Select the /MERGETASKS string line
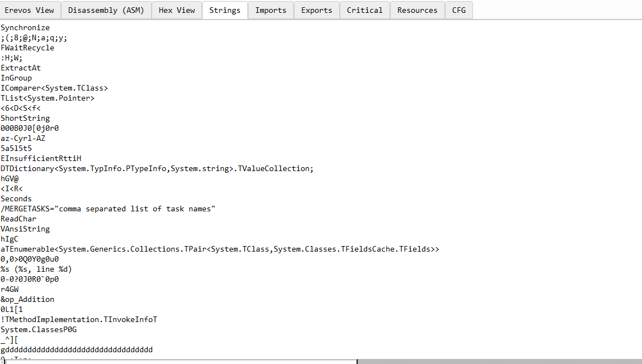This screenshot has height=364, width=642. (108, 209)
